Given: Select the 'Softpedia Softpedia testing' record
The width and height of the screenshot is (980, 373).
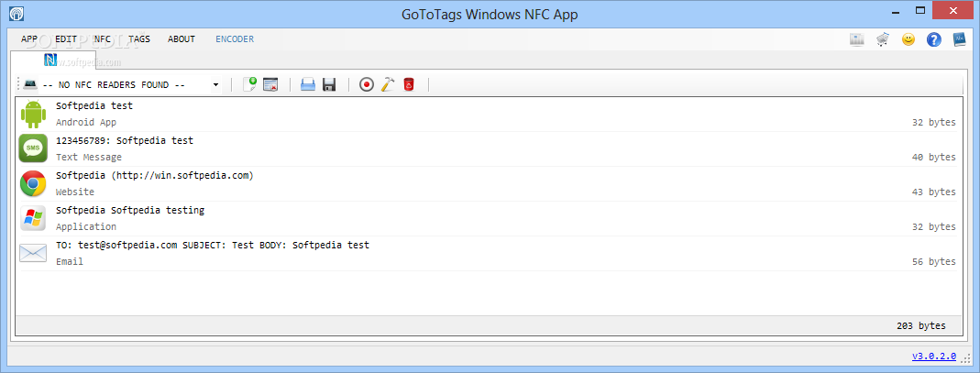Looking at the screenshot, I should tap(488, 218).
